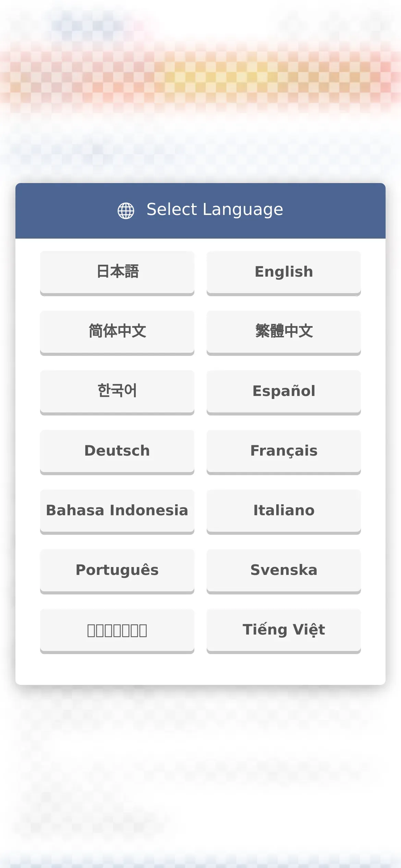The width and height of the screenshot is (401, 868).
Task: Select the Tiếng Việt language button
Action: pos(284,631)
